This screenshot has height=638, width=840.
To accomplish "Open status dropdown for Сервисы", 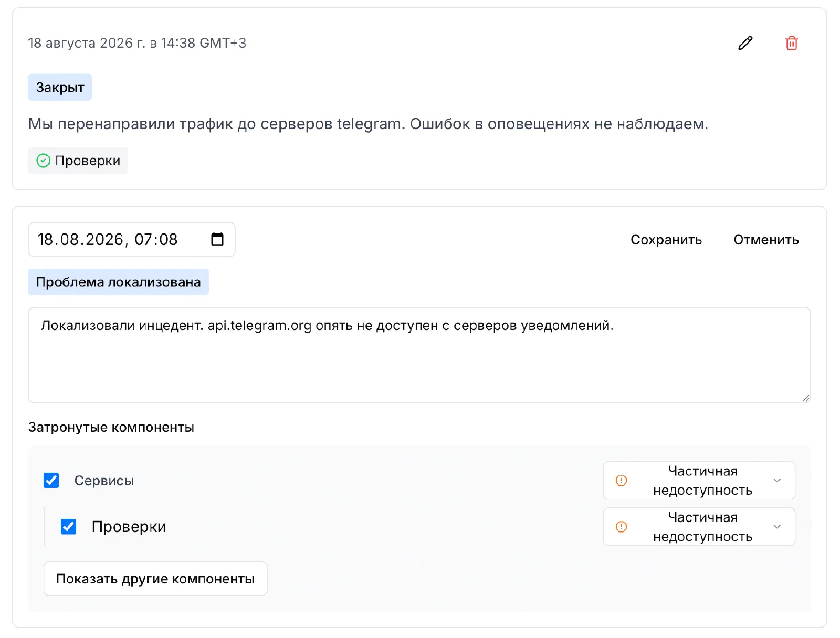I will [699, 481].
